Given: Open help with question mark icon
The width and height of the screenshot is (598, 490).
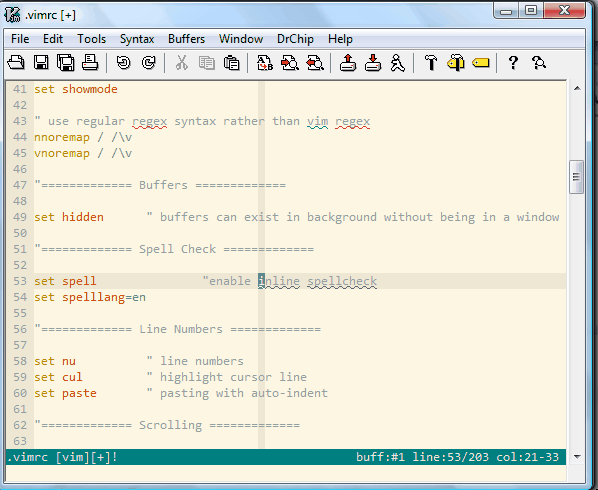Looking at the screenshot, I should [x=513, y=63].
